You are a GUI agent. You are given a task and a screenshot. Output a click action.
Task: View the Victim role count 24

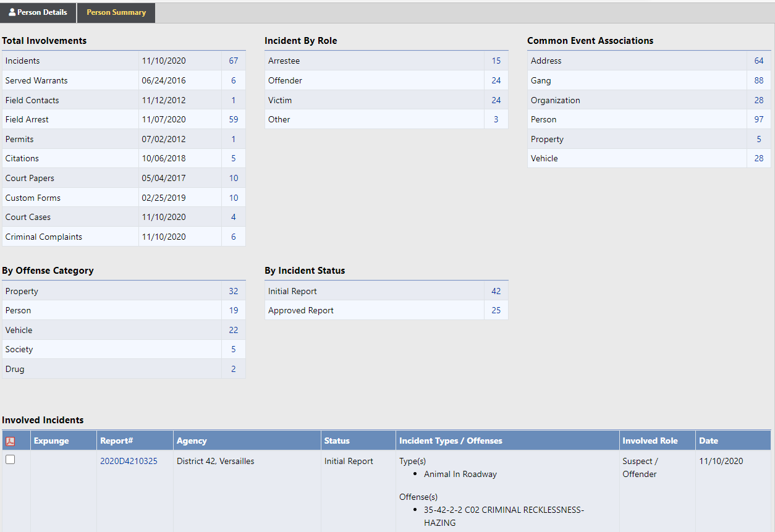pyautogui.click(x=496, y=100)
